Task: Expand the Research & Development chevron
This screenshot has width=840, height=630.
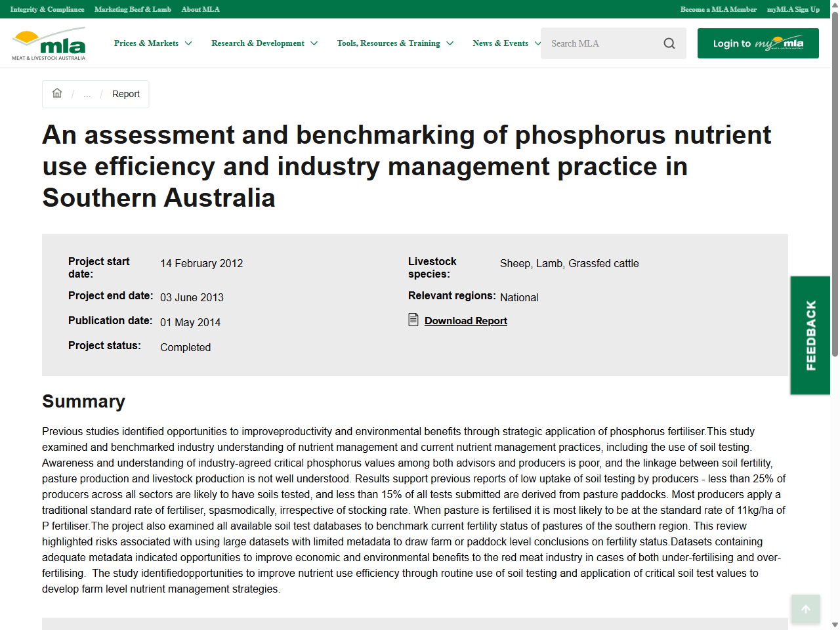Action: pos(314,43)
